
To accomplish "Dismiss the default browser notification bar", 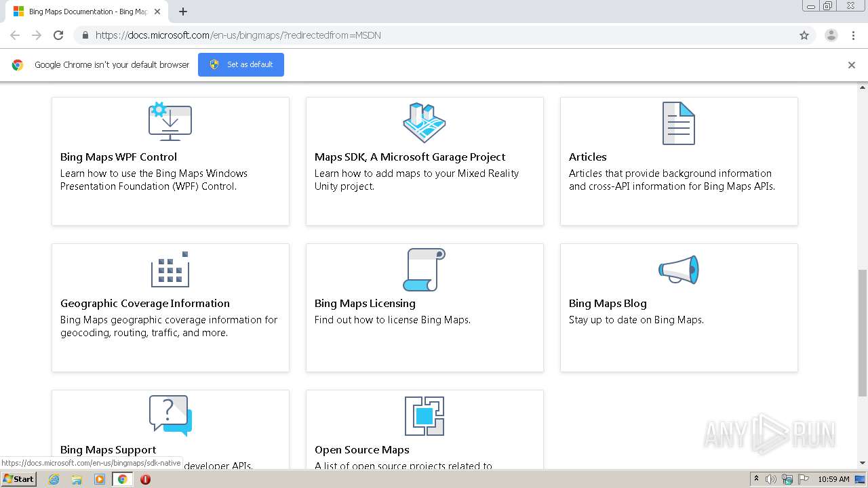I will coord(852,65).
